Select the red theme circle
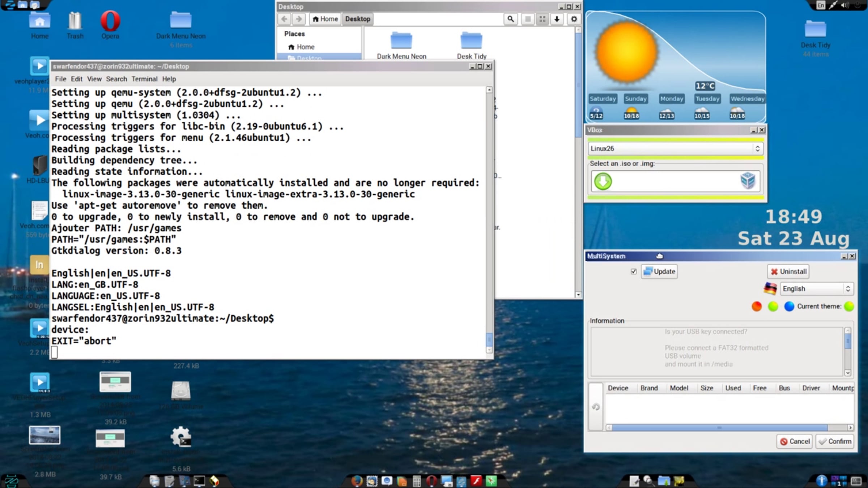 [x=757, y=307]
